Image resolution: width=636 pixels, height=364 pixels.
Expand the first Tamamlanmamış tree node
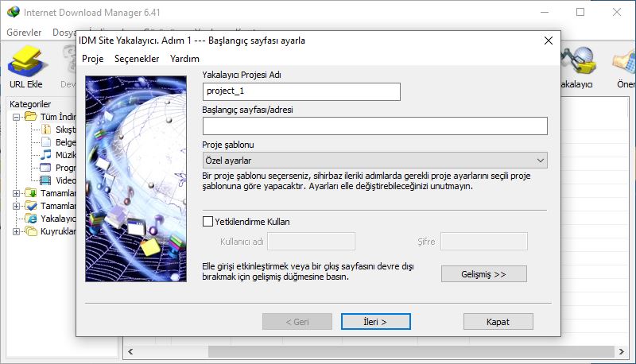16,193
